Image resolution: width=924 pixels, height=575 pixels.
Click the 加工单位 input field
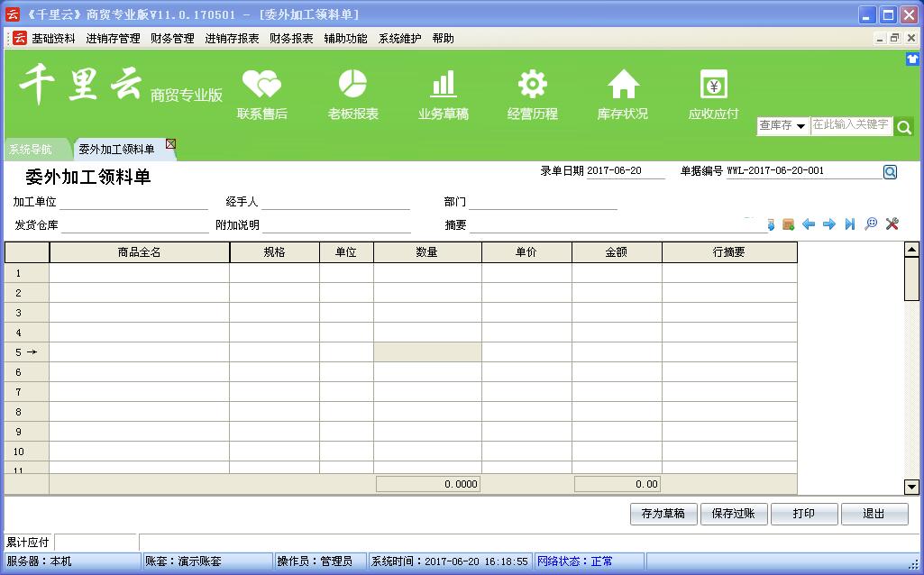[x=133, y=203]
